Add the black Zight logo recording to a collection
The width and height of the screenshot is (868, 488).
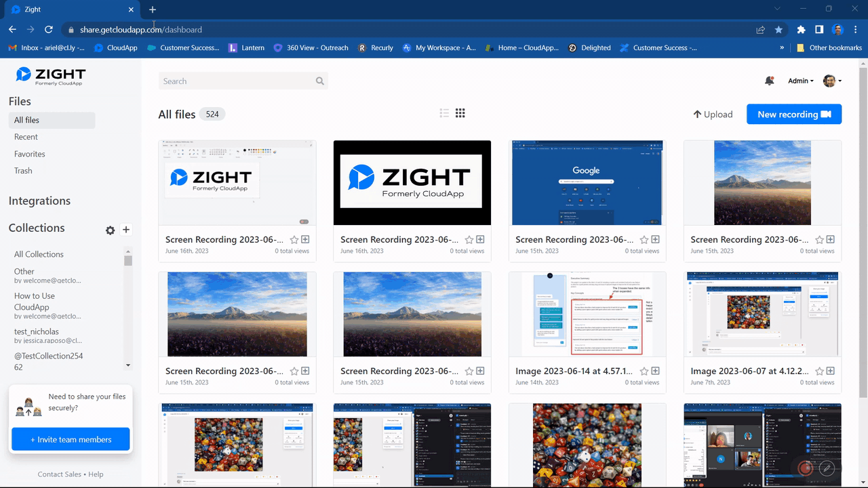480,239
